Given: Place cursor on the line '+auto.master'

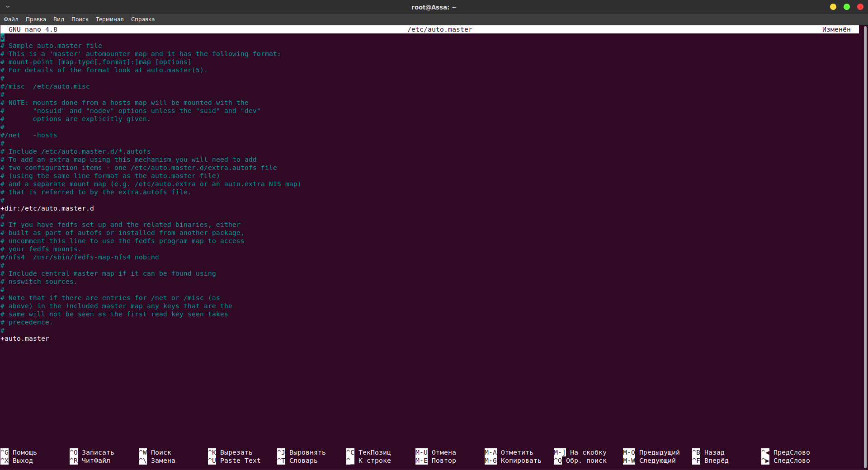Looking at the screenshot, I should point(25,338).
